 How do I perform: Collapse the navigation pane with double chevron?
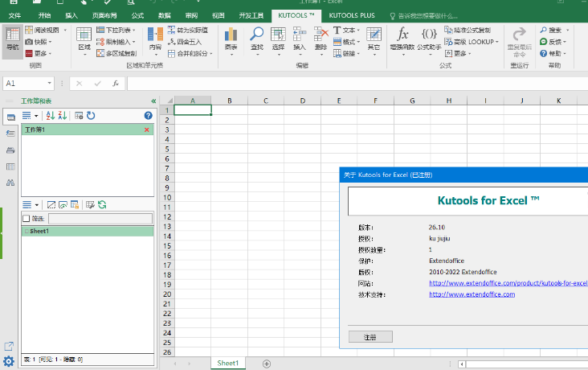153,101
